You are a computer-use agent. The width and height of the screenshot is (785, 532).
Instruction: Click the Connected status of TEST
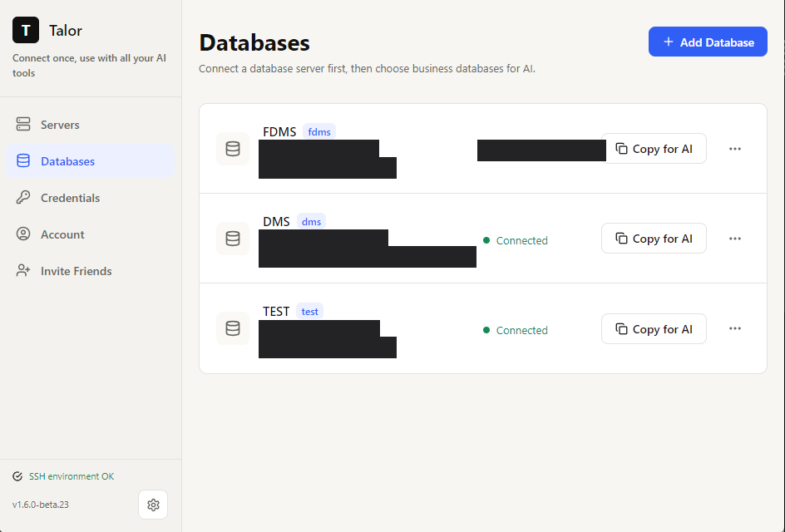click(516, 330)
